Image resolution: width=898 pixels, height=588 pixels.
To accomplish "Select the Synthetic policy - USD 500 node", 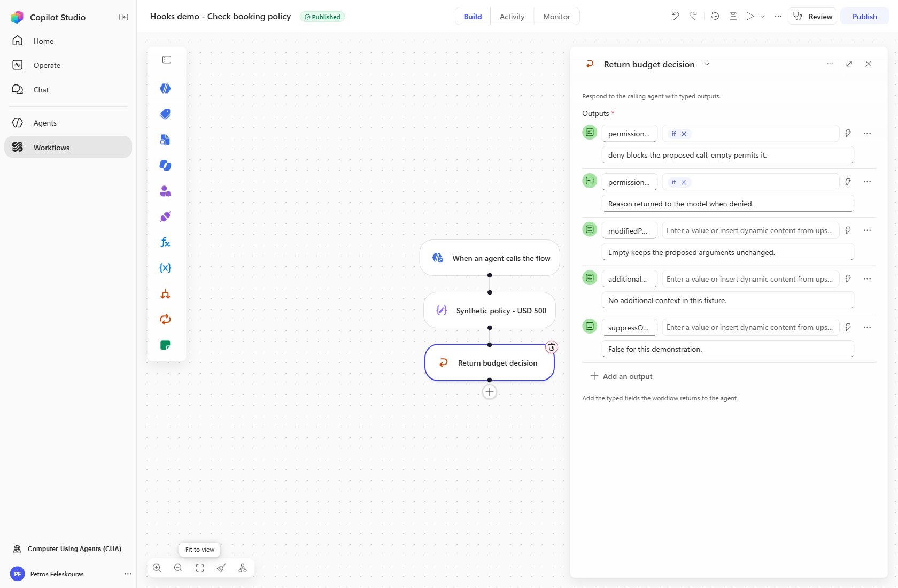I will [490, 311].
